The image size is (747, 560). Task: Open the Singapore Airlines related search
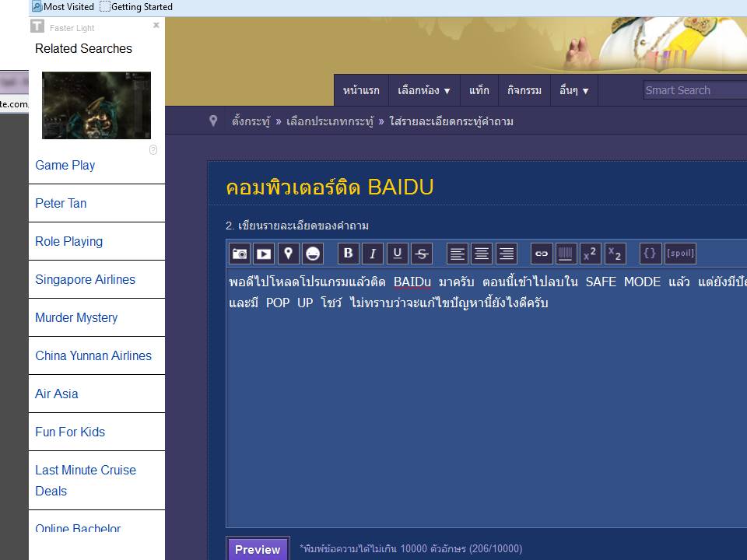pyautogui.click(x=86, y=279)
